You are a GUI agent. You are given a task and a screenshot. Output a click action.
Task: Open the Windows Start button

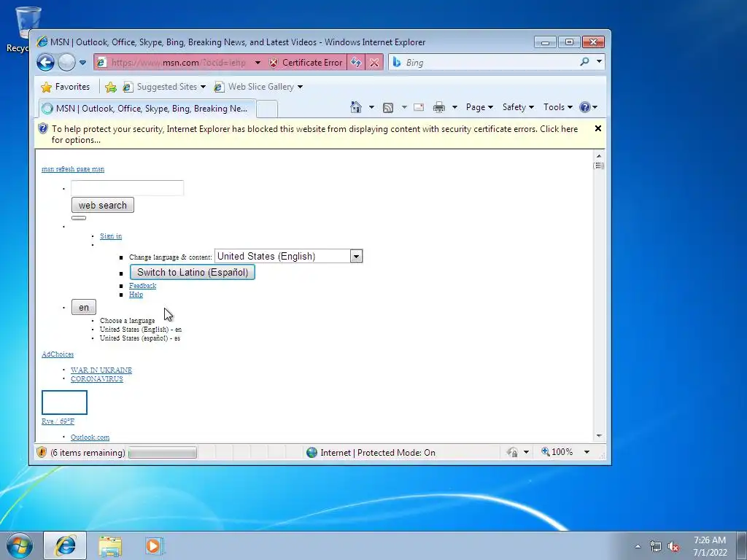(x=20, y=545)
